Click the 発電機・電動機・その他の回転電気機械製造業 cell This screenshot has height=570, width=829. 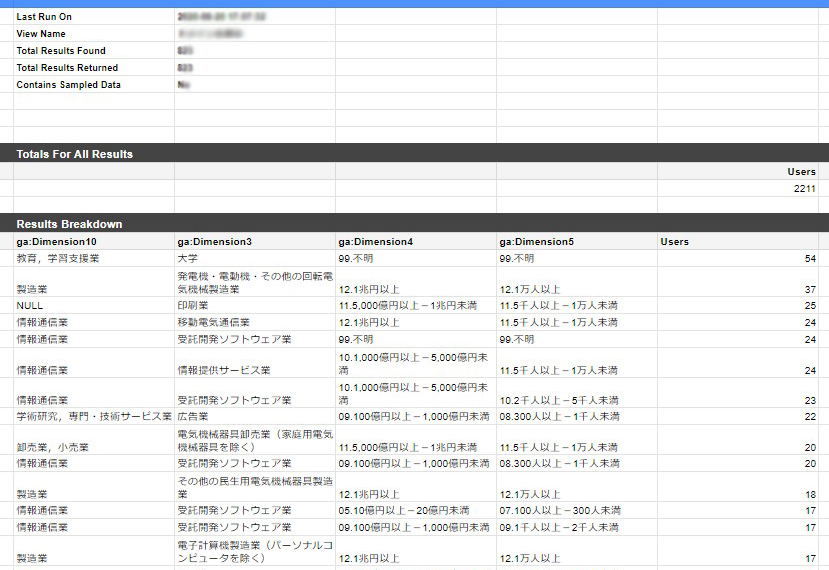coord(255,282)
